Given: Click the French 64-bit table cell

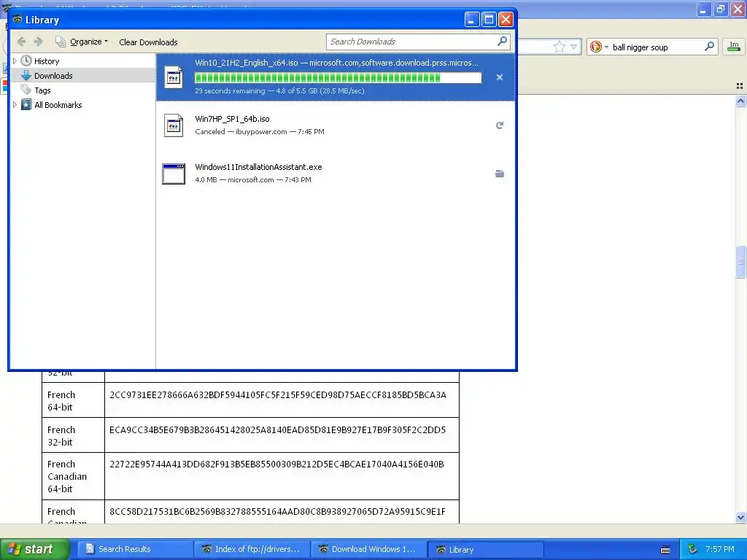Looking at the screenshot, I should coord(74,400).
